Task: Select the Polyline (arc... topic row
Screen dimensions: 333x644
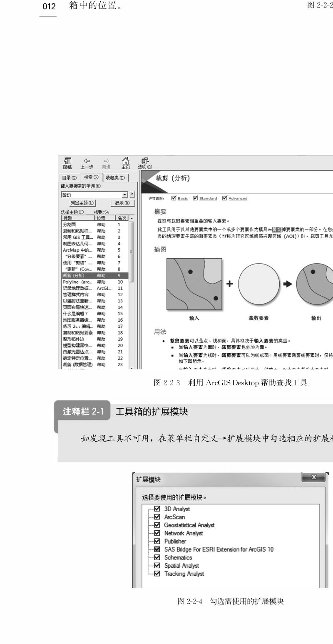Action: click(x=95, y=282)
